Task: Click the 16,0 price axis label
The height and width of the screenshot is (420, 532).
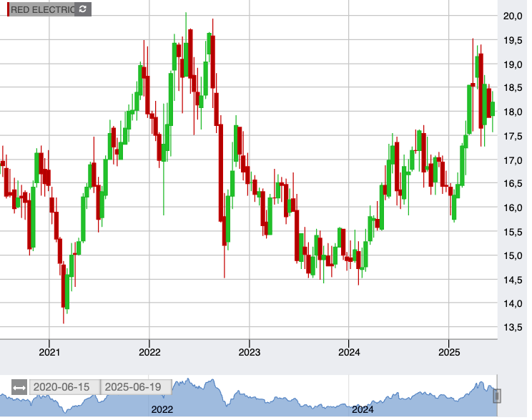Action: [513, 207]
